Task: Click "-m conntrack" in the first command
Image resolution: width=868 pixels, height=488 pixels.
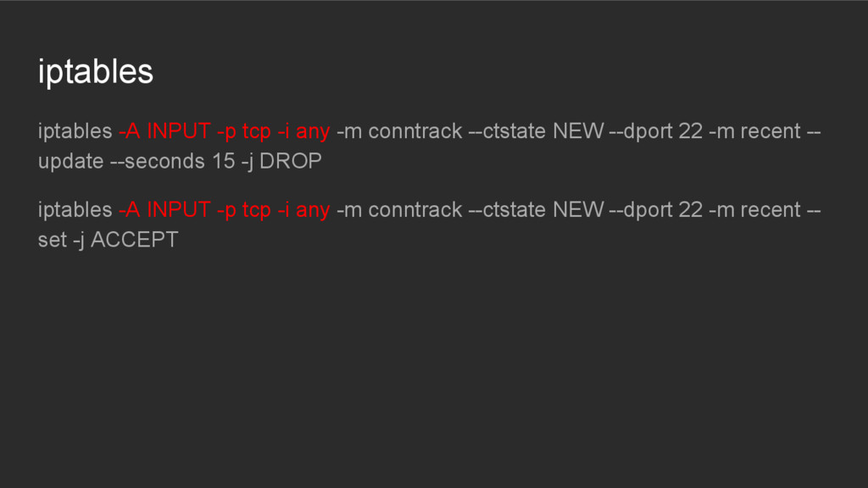Action: [x=399, y=131]
